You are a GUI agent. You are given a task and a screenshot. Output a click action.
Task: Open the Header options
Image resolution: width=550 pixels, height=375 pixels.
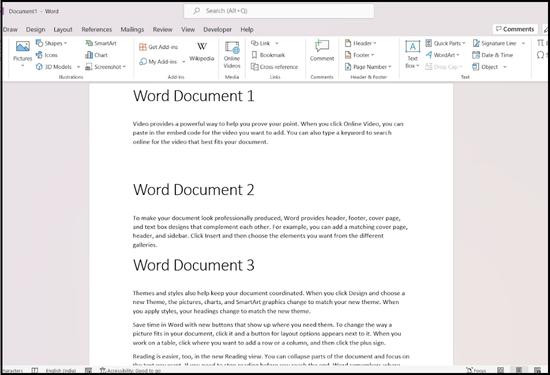[361, 43]
